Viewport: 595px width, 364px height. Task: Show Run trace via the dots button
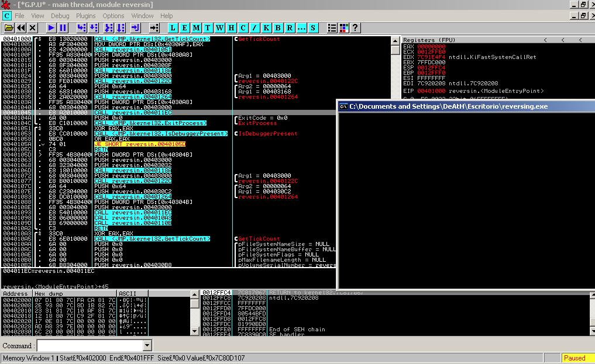(x=301, y=28)
